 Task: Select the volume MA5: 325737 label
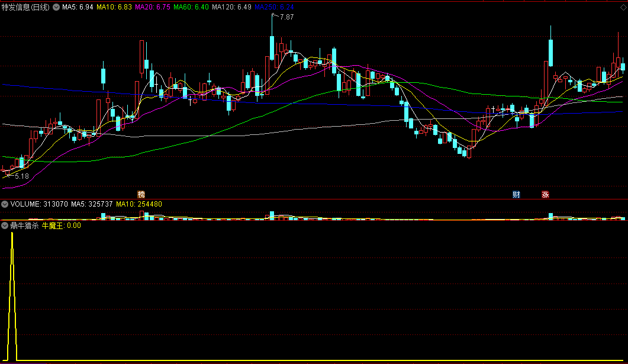pyautogui.click(x=92, y=204)
